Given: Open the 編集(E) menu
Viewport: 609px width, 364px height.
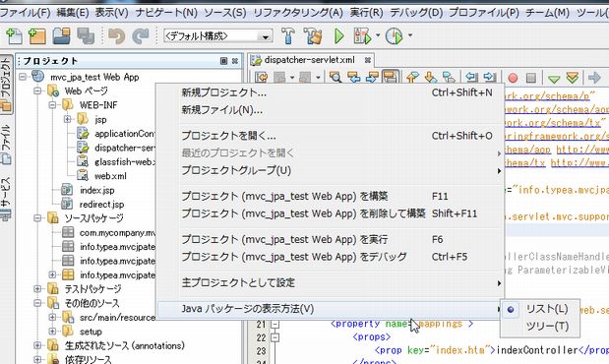Looking at the screenshot, I should [73, 13].
